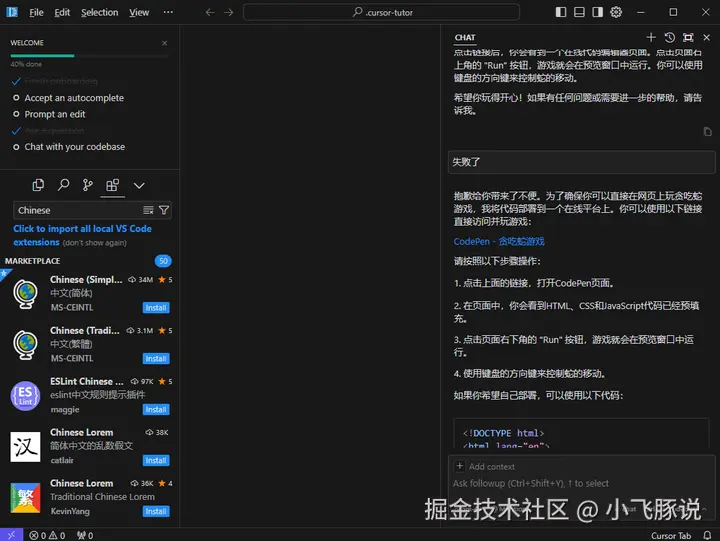
Task: Install Chinese (Simplified) language pack
Action: click(156, 308)
